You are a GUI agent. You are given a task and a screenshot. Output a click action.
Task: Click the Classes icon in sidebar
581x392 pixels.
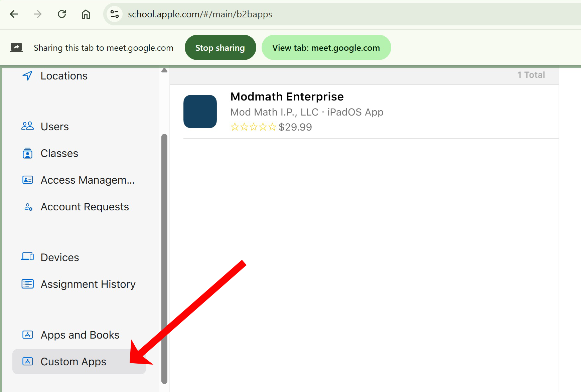(27, 153)
